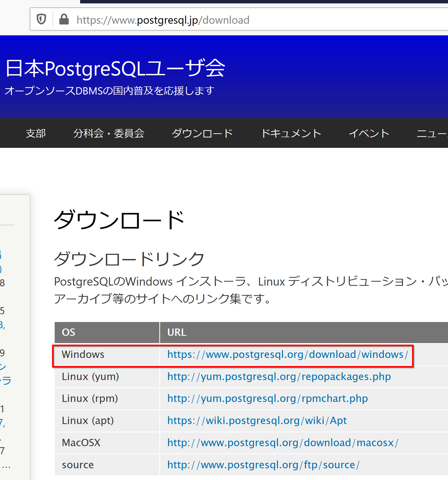Open the yum rpmchart.php link
This screenshot has width=448, height=480.
tap(268, 399)
